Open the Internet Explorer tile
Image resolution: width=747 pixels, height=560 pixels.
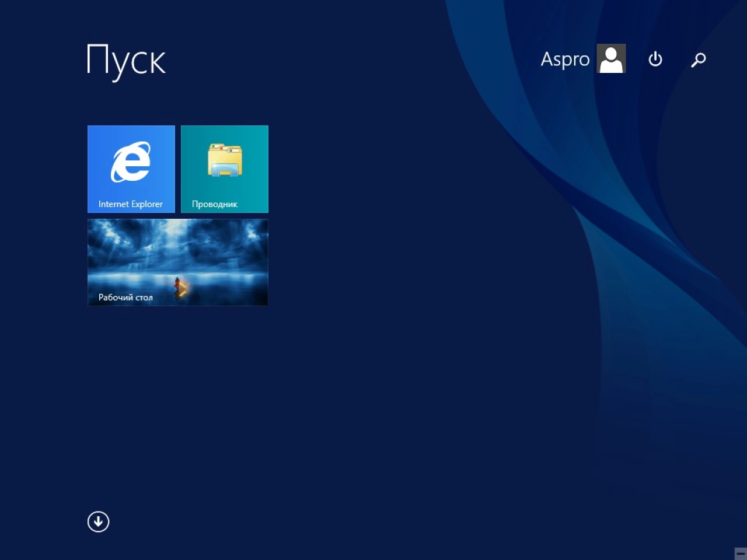131,169
